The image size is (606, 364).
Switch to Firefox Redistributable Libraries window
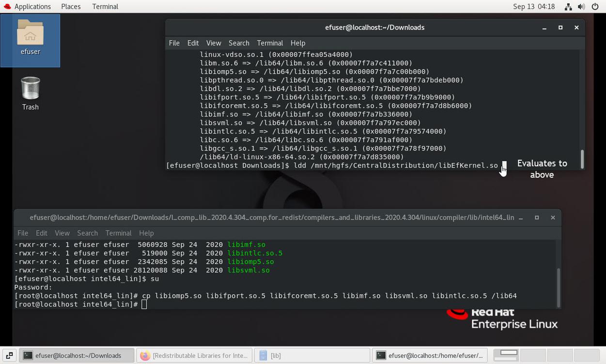[x=194, y=355]
